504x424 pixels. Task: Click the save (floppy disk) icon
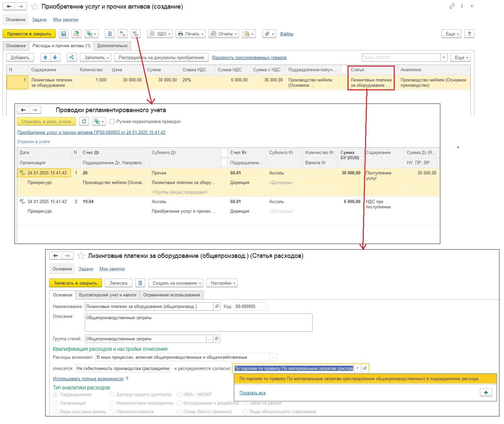(64, 34)
